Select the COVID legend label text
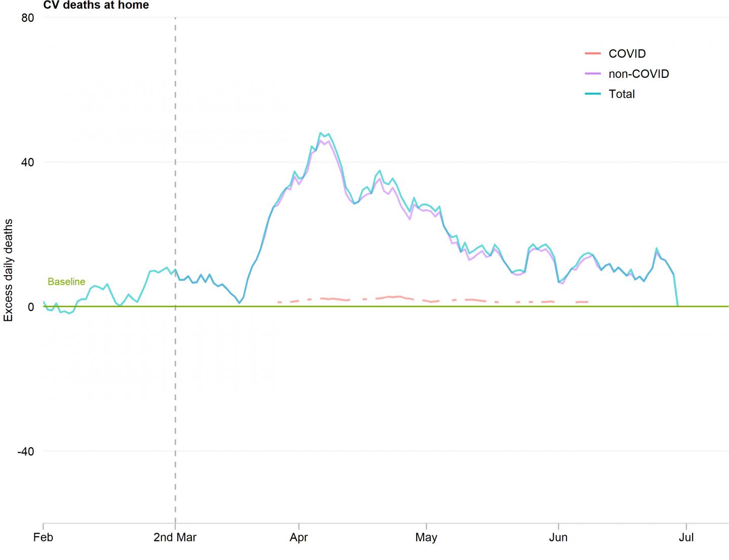Viewport: 729px width, 560px height. click(x=627, y=54)
